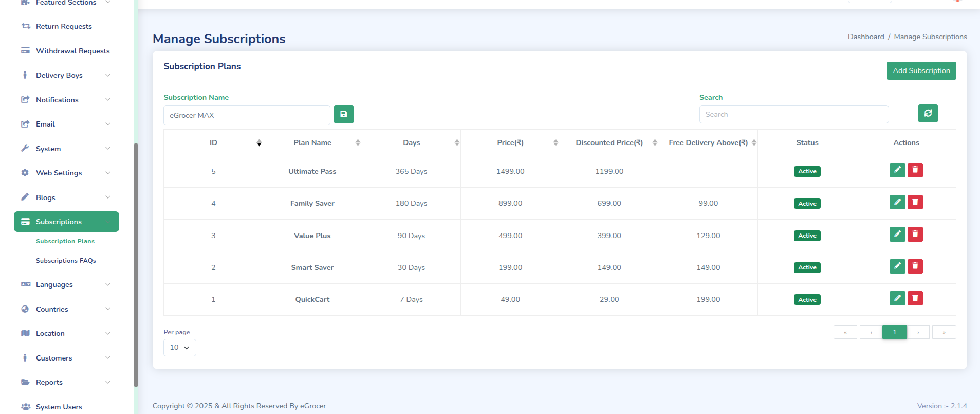The image size is (980, 414).
Task: Delete the Smart Saver plan
Action: click(915, 266)
